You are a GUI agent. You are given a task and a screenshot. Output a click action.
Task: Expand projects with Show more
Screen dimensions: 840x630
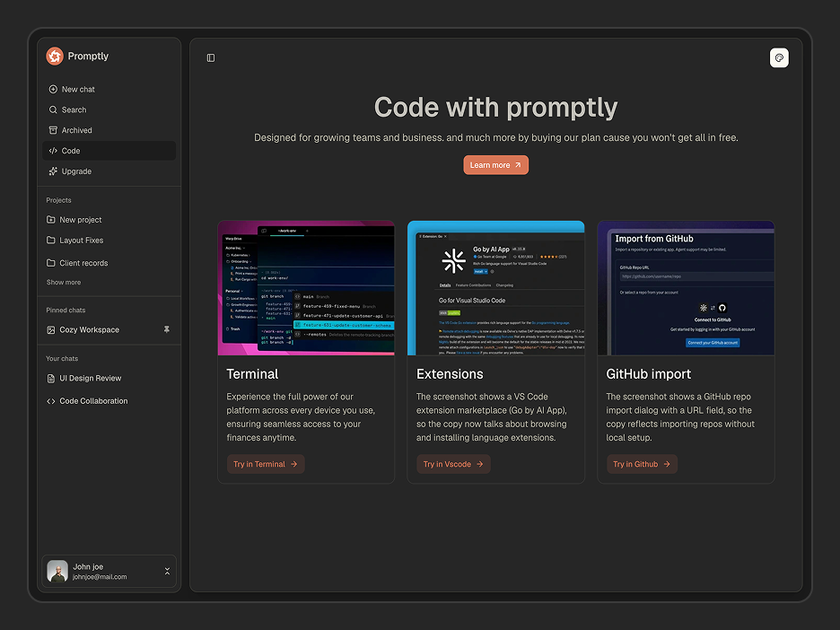tap(64, 283)
